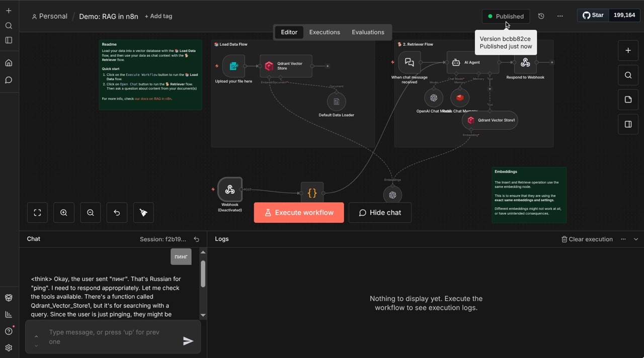
Task: Click plus connector after Qdrant Vector Store
Action: (x=328, y=66)
